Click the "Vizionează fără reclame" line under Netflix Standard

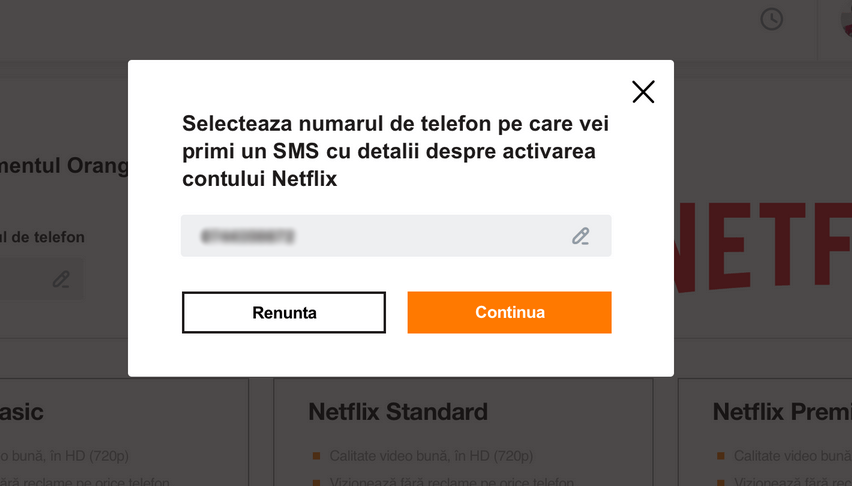tap(451, 481)
